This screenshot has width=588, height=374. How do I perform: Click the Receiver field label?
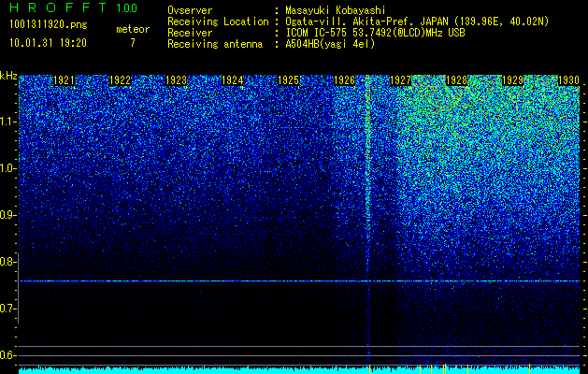190,33
